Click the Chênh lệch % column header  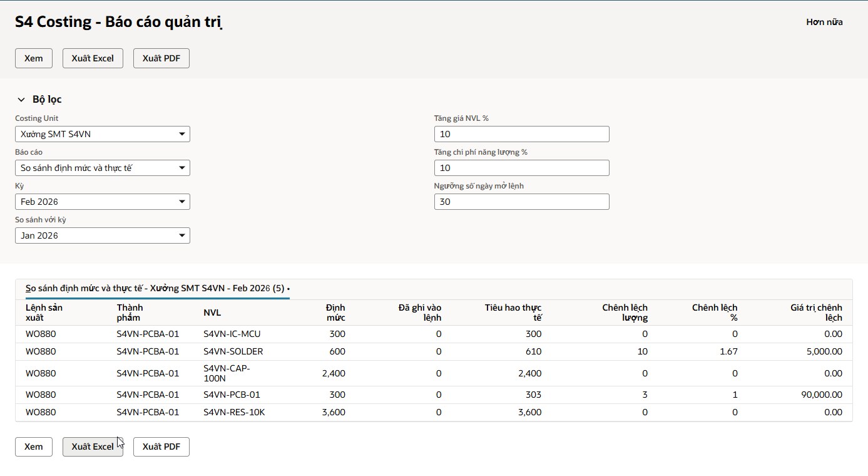(x=715, y=313)
